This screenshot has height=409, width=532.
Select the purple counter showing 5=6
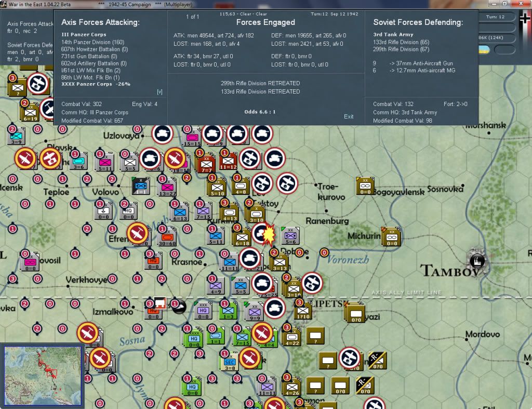point(290,235)
